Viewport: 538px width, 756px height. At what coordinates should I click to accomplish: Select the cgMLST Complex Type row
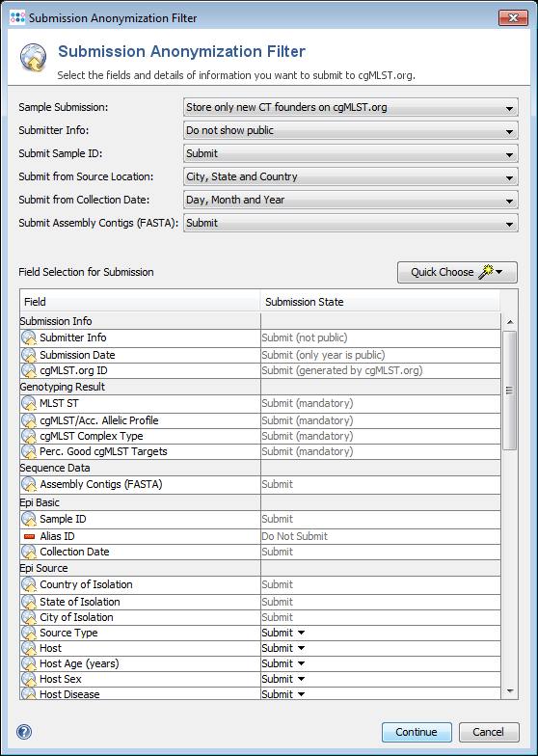pos(260,436)
